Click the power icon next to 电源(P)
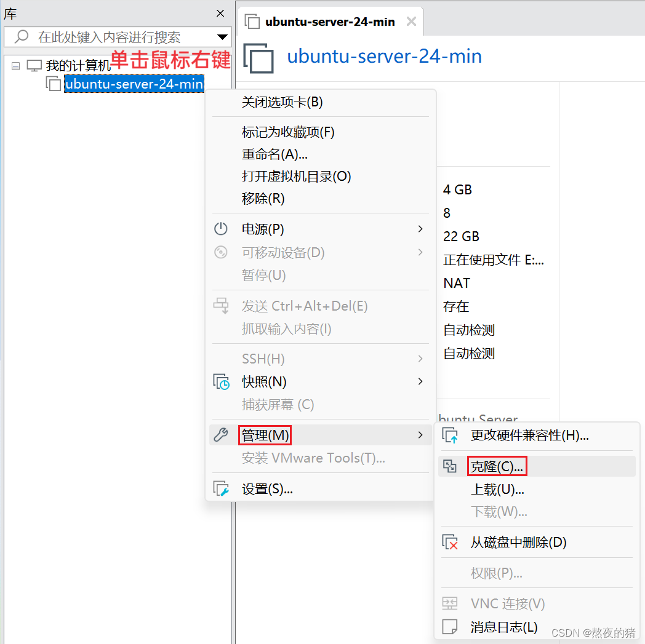 [x=221, y=228]
